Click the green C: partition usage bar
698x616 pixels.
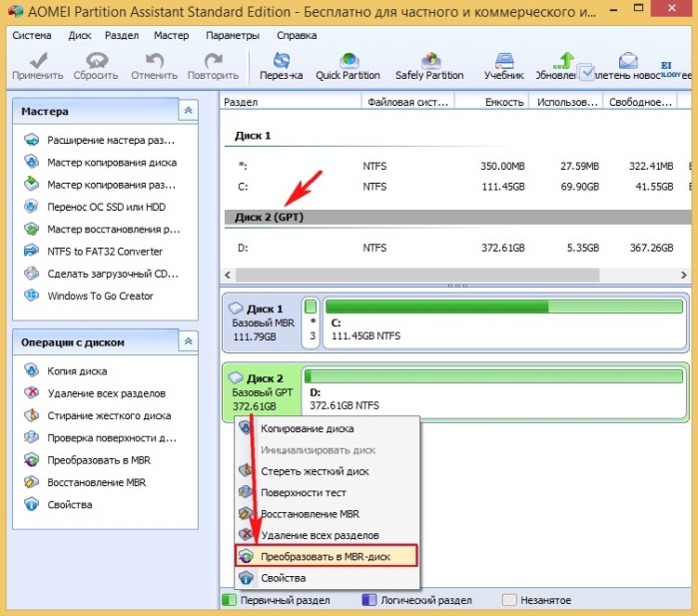tap(504, 307)
